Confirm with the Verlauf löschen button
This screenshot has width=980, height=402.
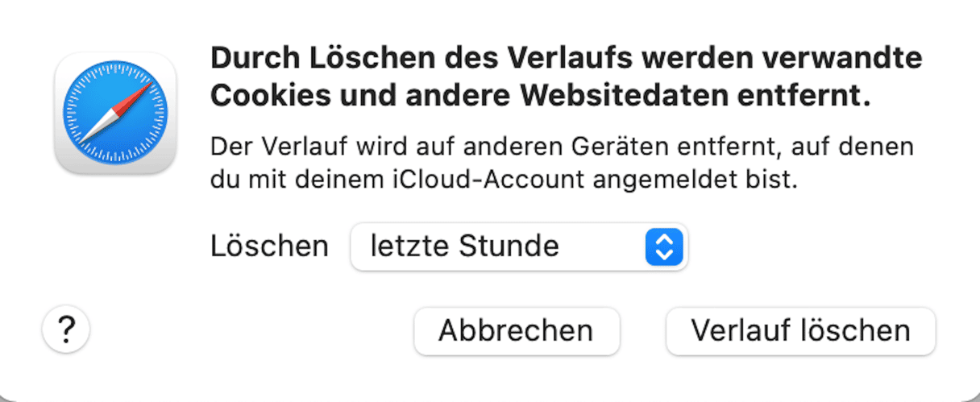tap(800, 330)
